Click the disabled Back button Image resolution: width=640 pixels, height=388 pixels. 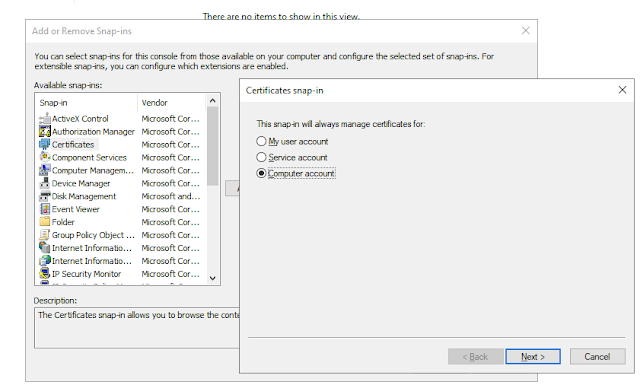tap(475, 357)
